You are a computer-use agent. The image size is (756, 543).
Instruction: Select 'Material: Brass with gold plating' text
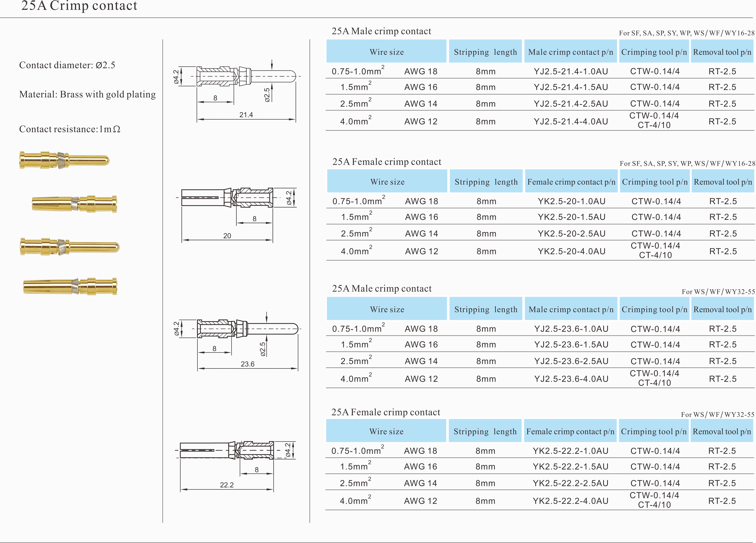[x=87, y=94]
